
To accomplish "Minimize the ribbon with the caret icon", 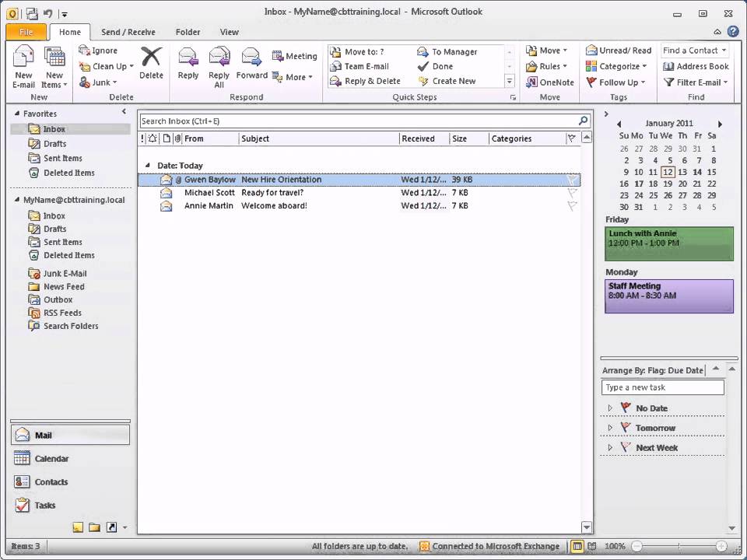I will coord(717,32).
